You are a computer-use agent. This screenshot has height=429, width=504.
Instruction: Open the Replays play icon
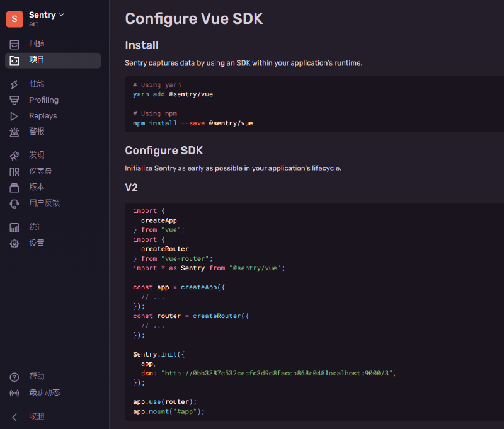click(14, 116)
